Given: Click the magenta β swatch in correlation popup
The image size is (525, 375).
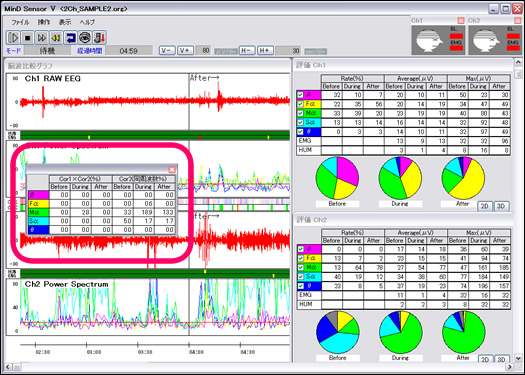Looking at the screenshot, I should 39,195.
